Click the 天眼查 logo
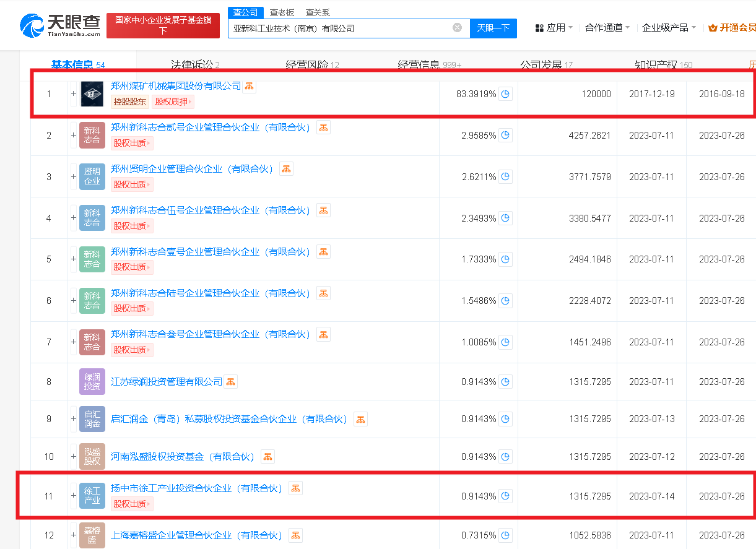 click(x=59, y=25)
